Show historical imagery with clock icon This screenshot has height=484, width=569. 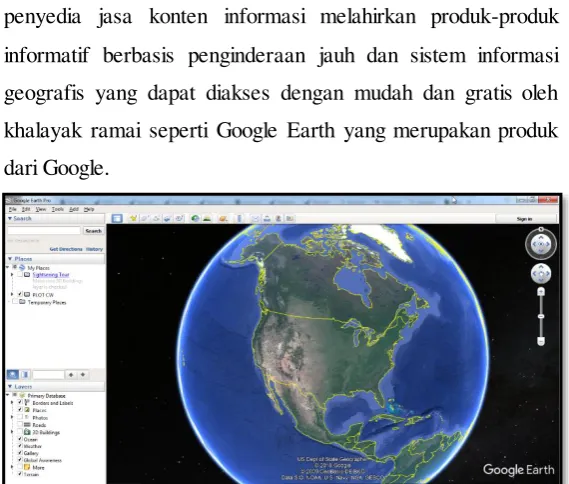click(x=195, y=218)
